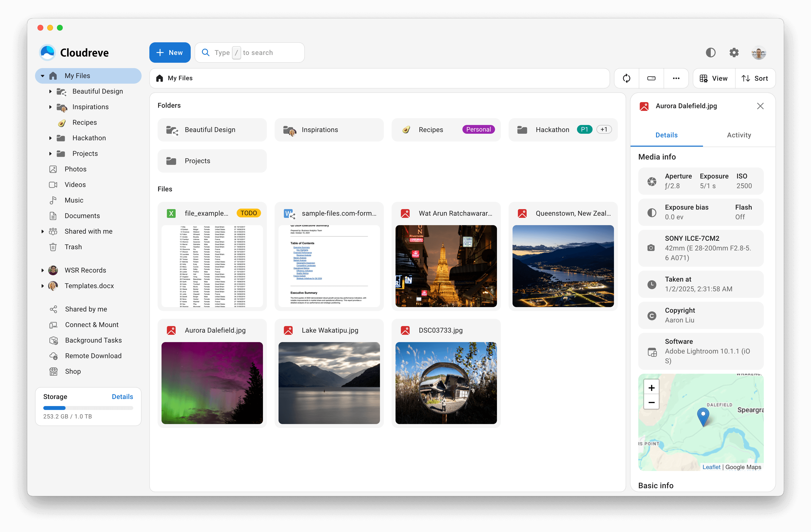Open the Cloudreve settings gear

(734, 52)
